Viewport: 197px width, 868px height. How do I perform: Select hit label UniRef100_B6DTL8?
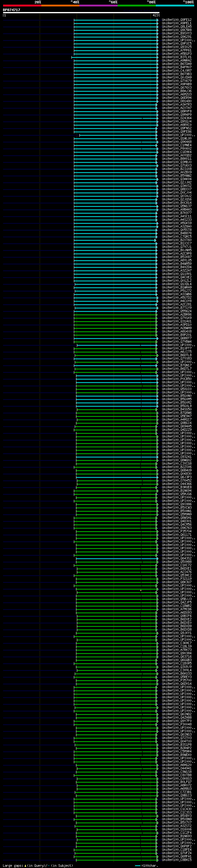[177, 355]
